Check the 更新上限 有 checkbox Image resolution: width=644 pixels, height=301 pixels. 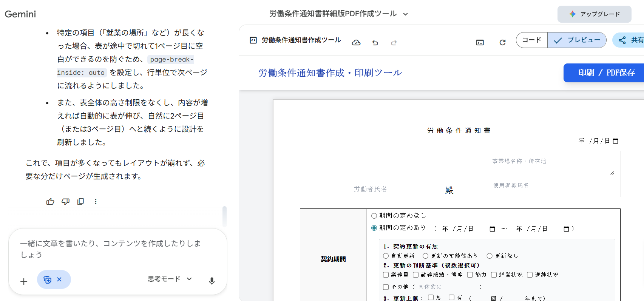point(451,298)
